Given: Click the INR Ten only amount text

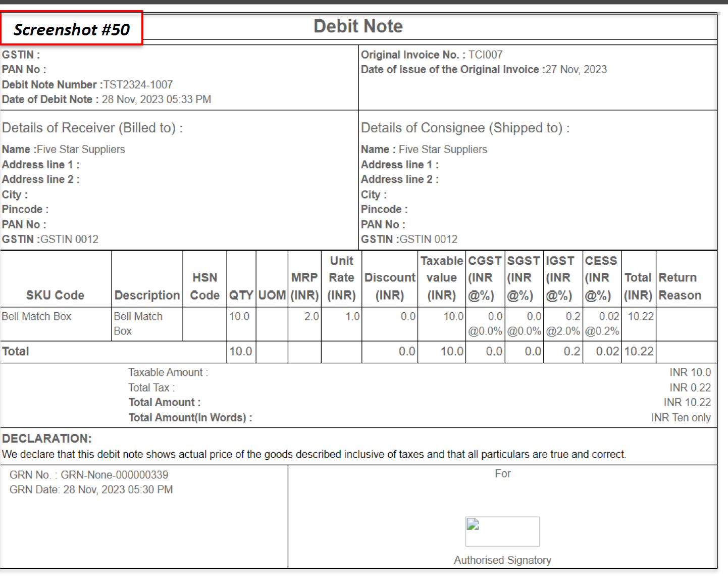Looking at the screenshot, I should click(x=681, y=418).
